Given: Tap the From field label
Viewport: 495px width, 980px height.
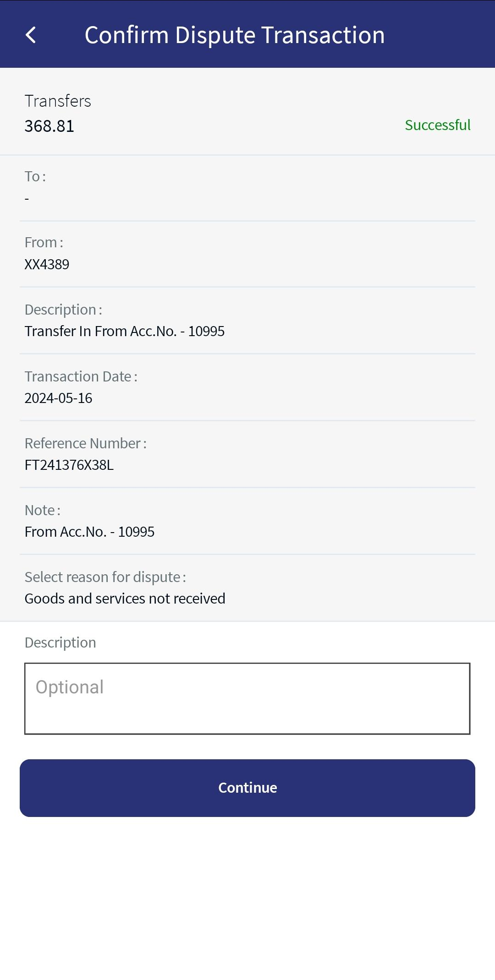Looking at the screenshot, I should pos(44,242).
